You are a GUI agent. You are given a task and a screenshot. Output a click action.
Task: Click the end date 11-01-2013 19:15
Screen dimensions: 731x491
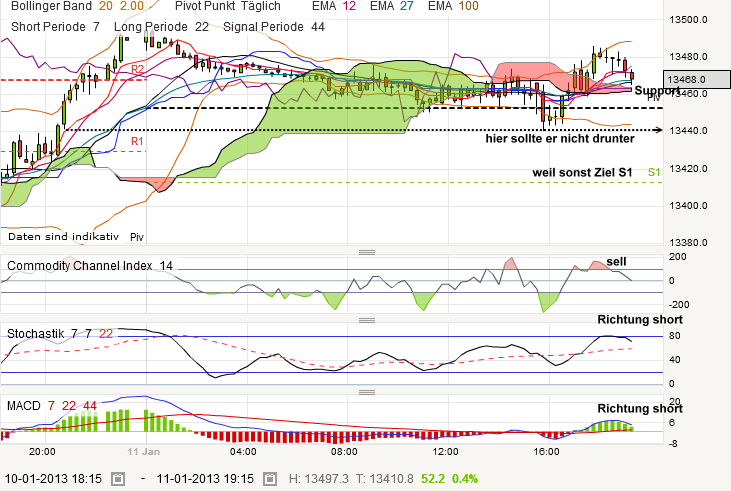click(205, 479)
